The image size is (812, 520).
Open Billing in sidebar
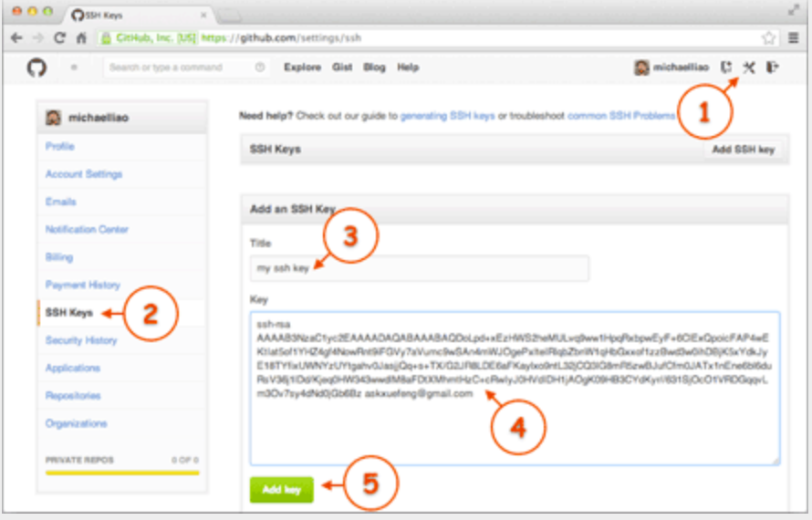coord(59,257)
